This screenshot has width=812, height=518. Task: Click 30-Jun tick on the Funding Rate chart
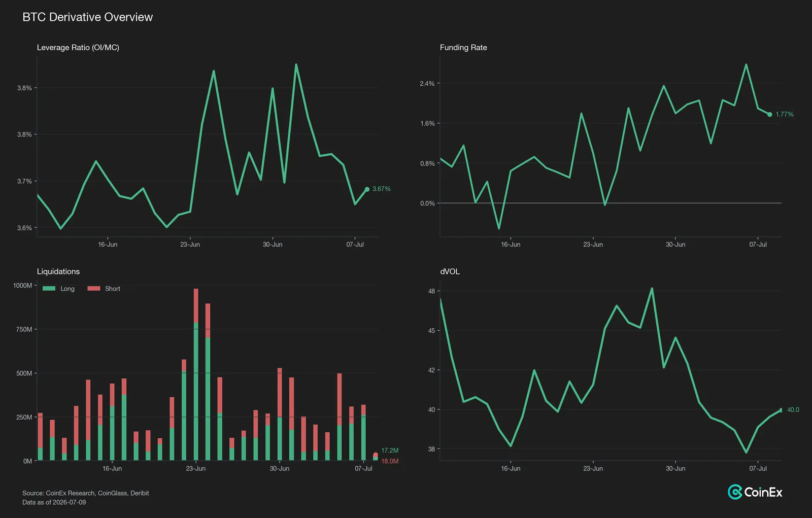(x=675, y=245)
